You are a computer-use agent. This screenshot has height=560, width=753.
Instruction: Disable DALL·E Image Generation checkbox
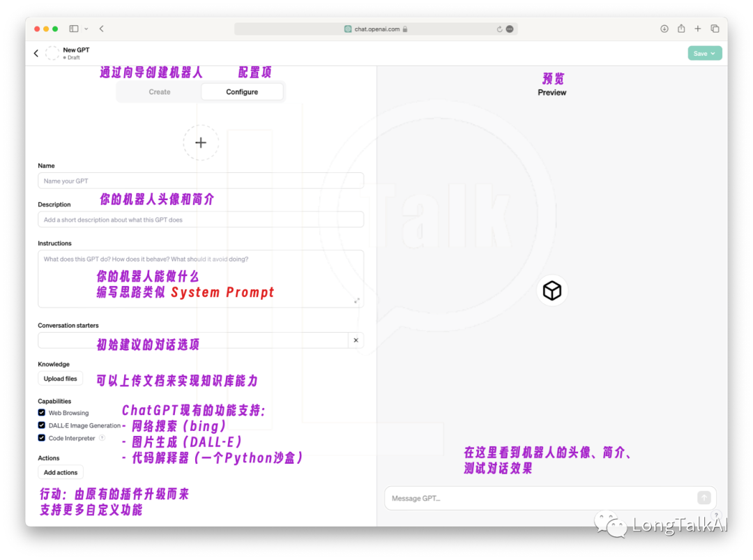tap(42, 425)
